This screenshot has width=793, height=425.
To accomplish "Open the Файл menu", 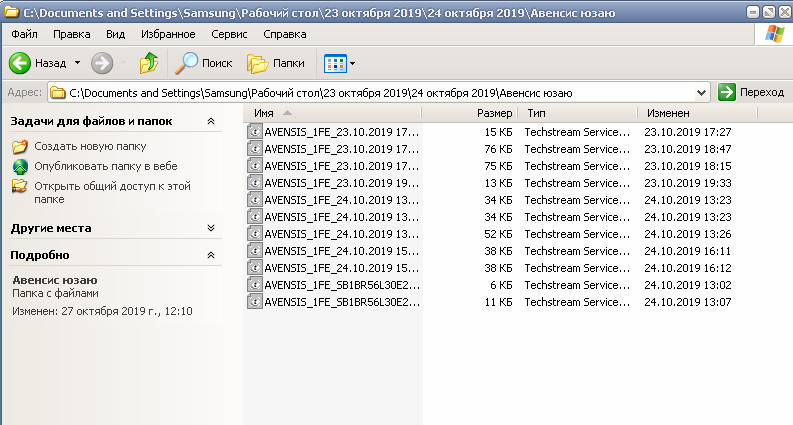I will [24, 34].
